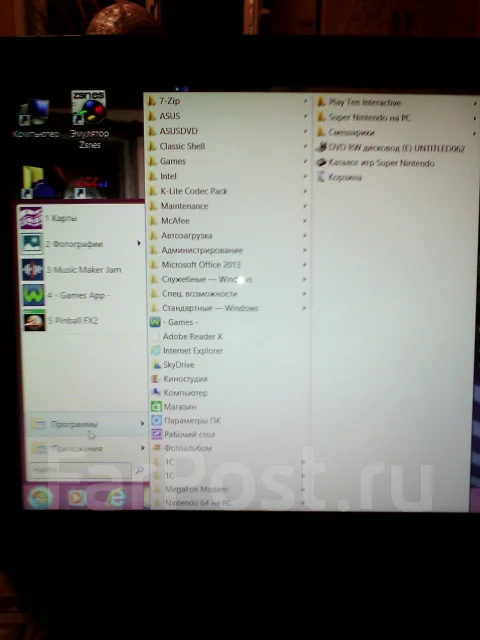Viewport: 480px width, 640px height.
Task: Click the start menu search field
Action: click(x=81, y=470)
